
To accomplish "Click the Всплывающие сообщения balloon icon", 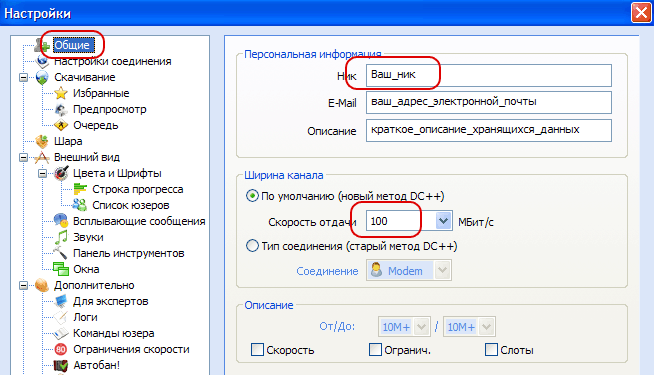I will pyautogui.click(x=61, y=221).
